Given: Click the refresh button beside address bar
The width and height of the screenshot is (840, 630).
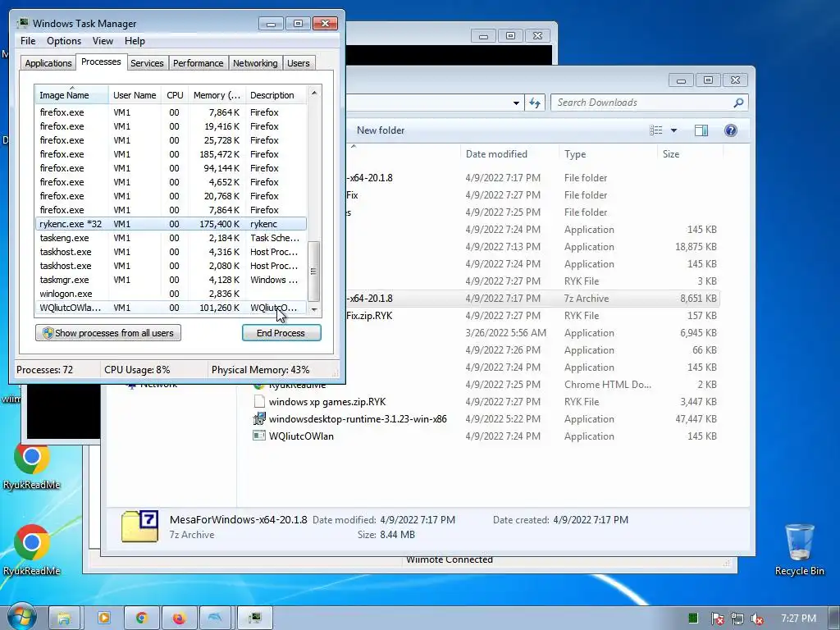Looking at the screenshot, I should click(535, 103).
